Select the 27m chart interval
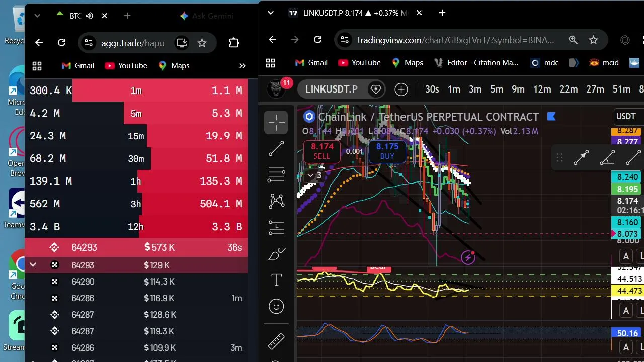 (x=595, y=89)
